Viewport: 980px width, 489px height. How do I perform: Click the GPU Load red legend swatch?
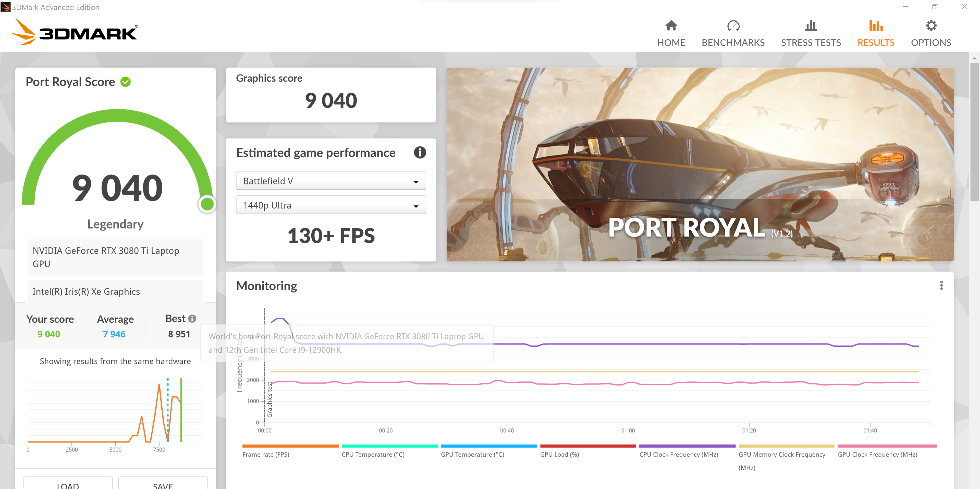click(588, 446)
